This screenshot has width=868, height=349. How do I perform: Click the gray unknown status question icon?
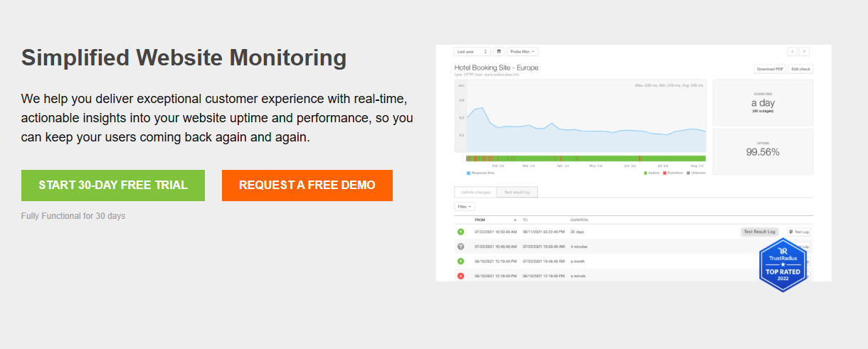coord(460,247)
